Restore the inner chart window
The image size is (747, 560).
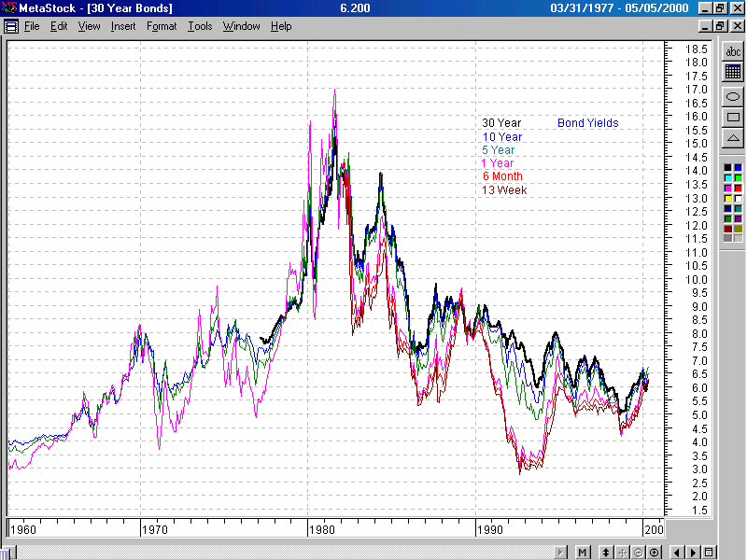pos(720,26)
